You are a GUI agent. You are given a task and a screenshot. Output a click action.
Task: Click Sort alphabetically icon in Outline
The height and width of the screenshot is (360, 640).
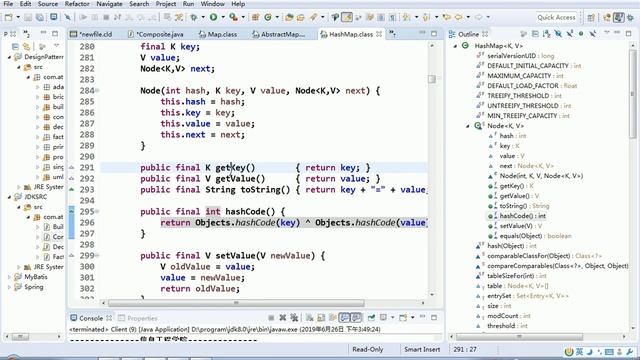pyautogui.click(x=547, y=34)
